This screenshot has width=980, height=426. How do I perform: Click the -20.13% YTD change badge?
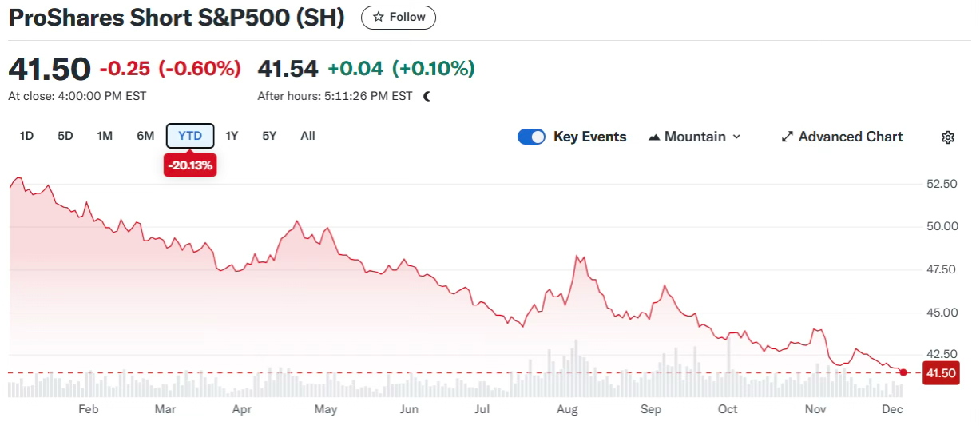click(190, 165)
